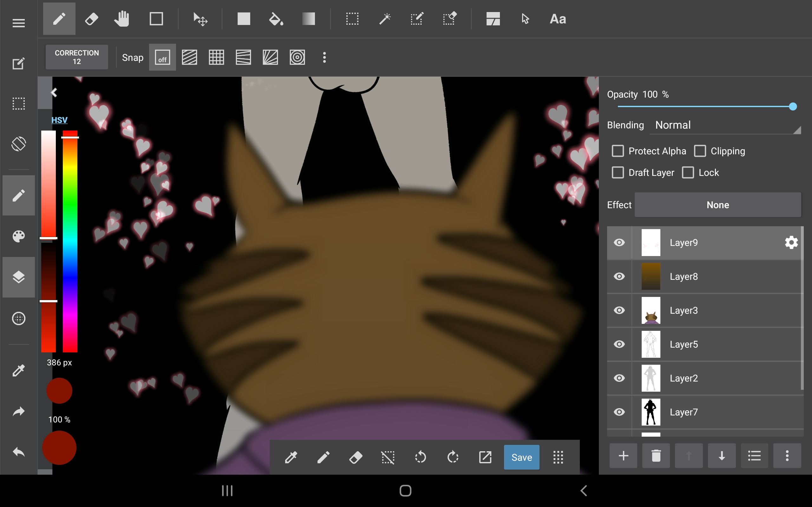Image resolution: width=812 pixels, height=507 pixels.
Task: Open the Text tool (Aa)
Action: (x=558, y=19)
